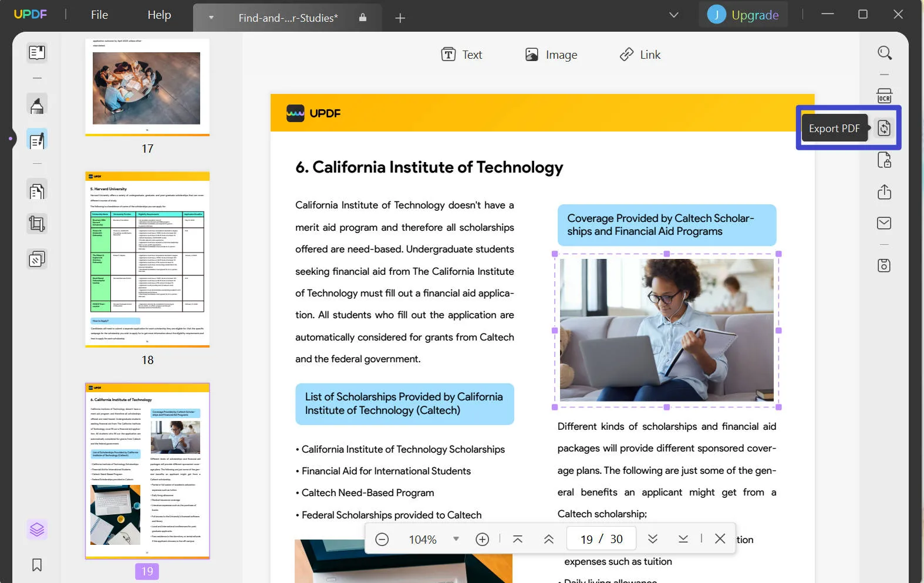Open the search magnifier tool

pyautogui.click(x=884, y=53)
